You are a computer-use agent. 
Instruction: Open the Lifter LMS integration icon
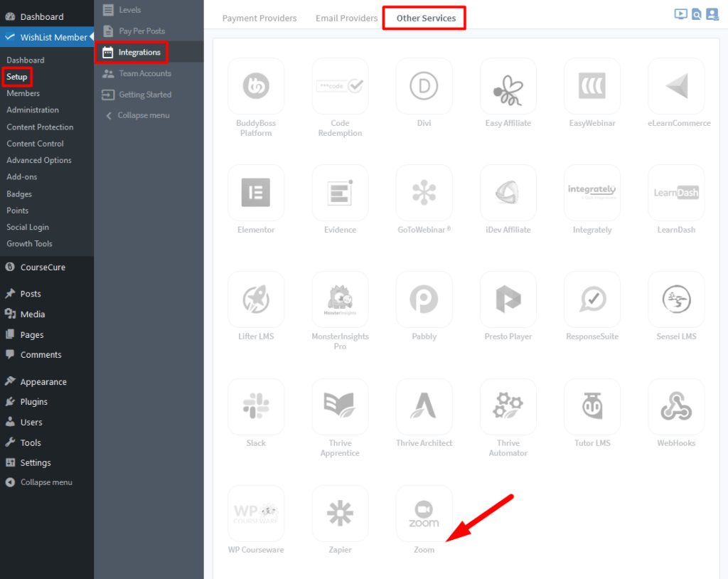pyautogui.click(x=256, y=299)
